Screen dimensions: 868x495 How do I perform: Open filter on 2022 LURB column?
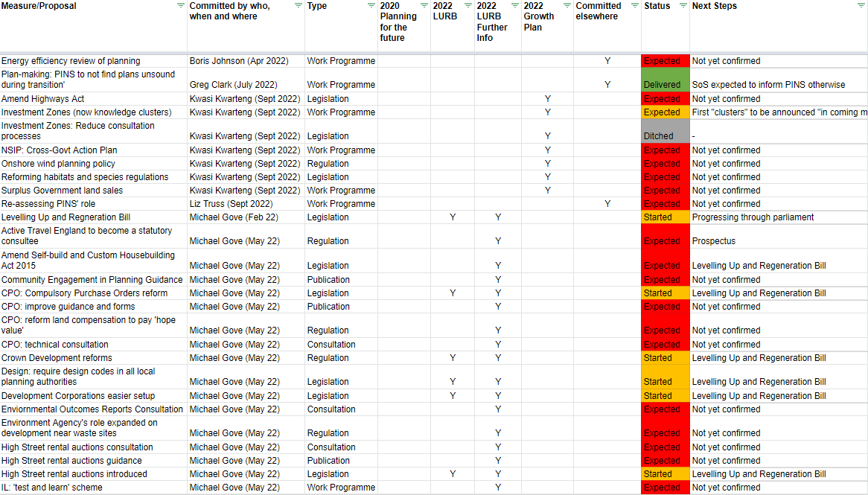pyautogui.click(x=467, y=5)
